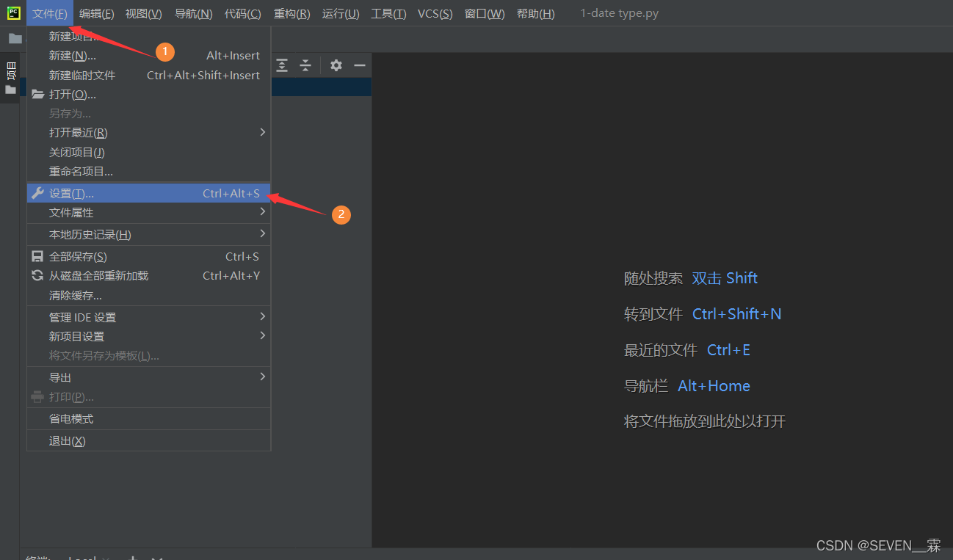Click the 随处搜索 label

[653, 278]
